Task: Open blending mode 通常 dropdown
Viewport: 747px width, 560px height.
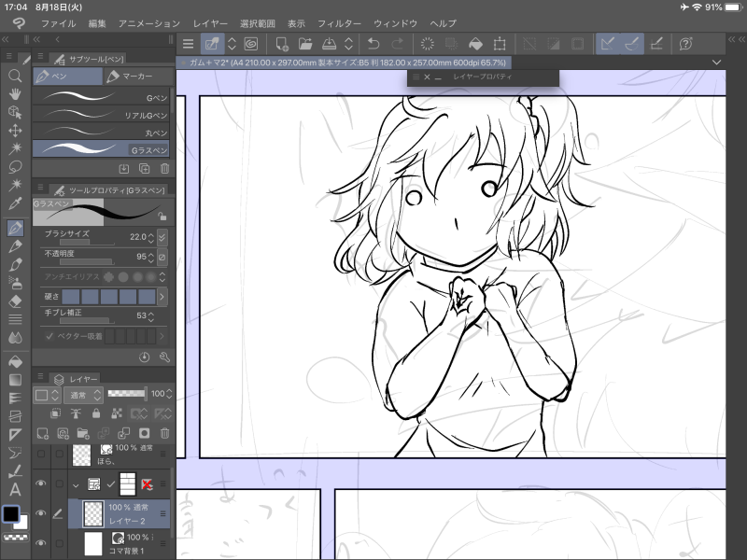Action: pyautogui.click(x=83, y=394)
